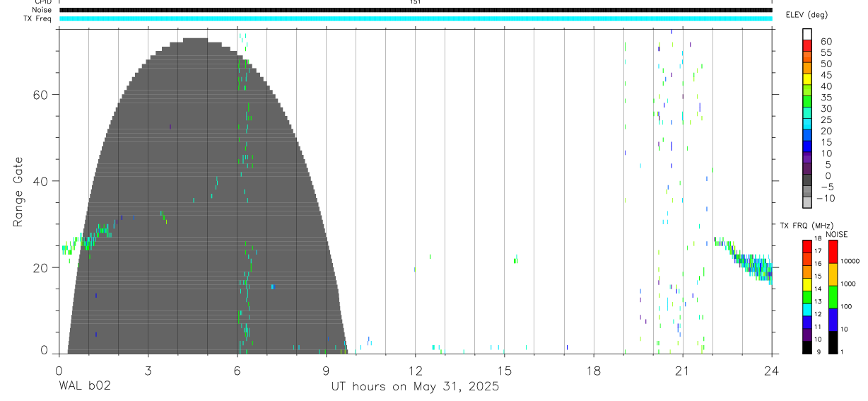Click the x-axis tick label '15'
The width and height of the screenshot is (868, 401).
point(504,370)
